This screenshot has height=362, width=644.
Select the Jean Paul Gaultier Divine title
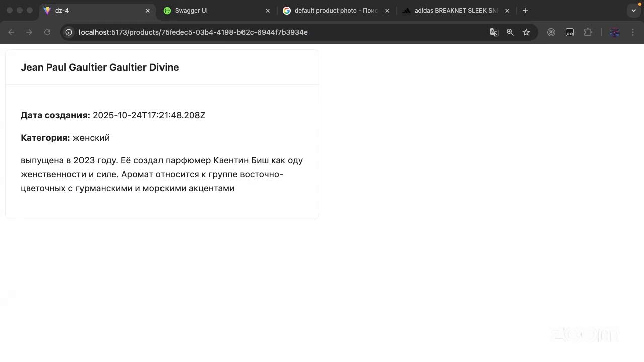click(x=100, y=67)
